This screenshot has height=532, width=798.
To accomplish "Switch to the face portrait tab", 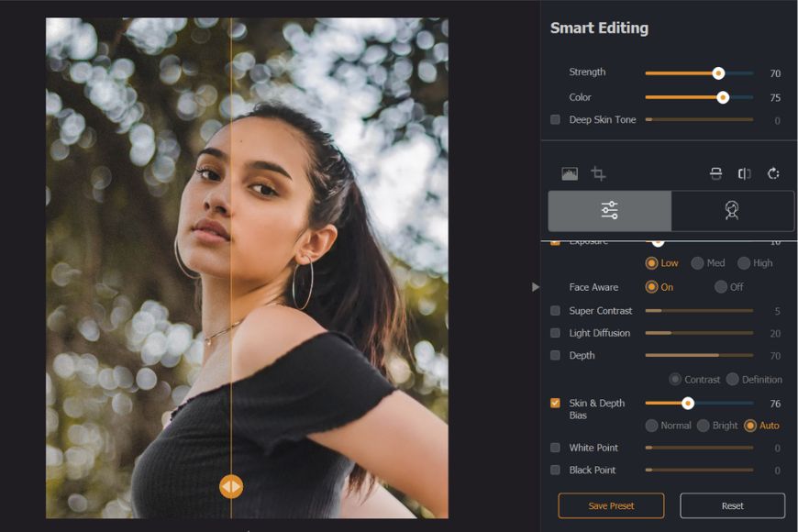I will (x=732, y=211).
